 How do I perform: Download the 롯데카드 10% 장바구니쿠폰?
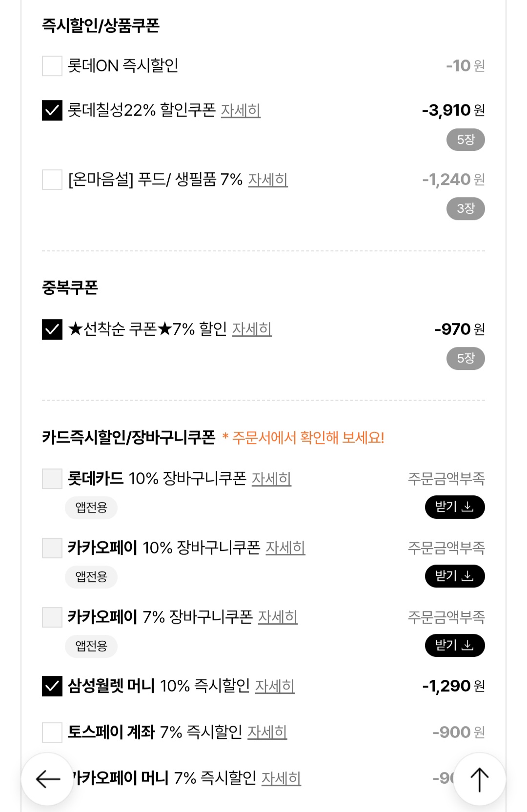(x=454, y=507)
